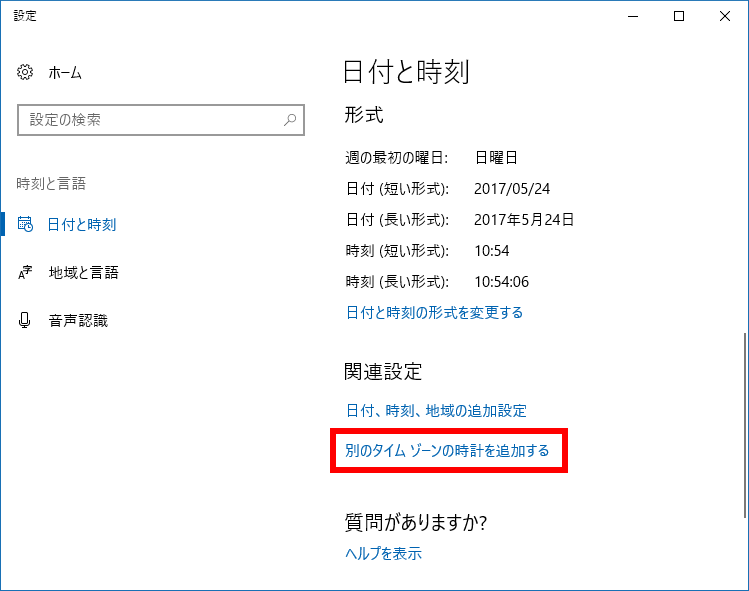Focus the 設定の検索 search box
The width and height of the screenshot is (749, 591).
pos(161,120)
